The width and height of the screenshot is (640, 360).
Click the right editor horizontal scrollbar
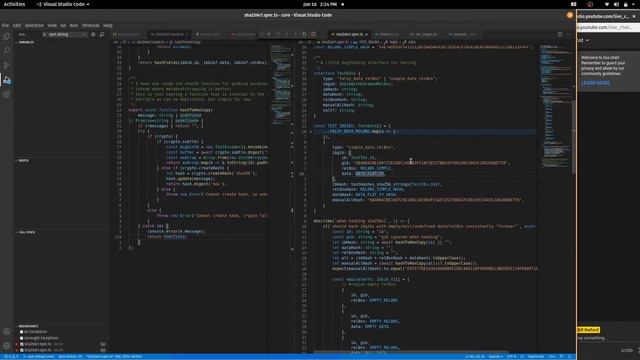[411, 352]
